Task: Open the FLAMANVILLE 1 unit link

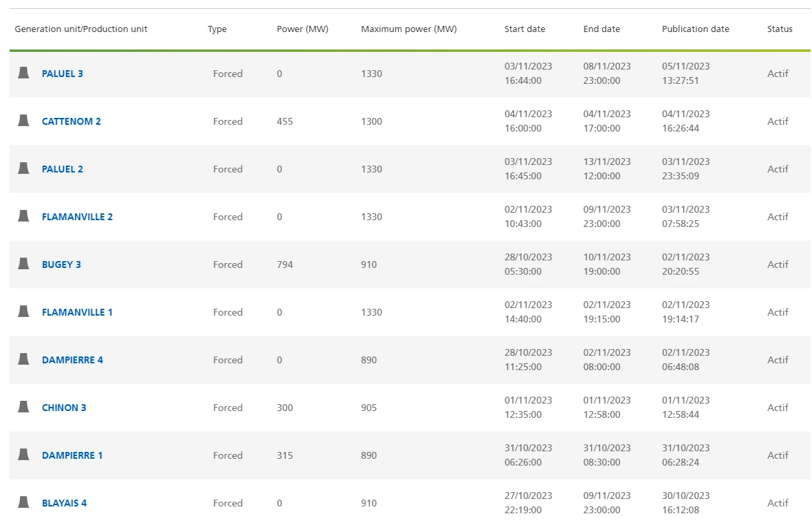Action: [x=78, y=312]
